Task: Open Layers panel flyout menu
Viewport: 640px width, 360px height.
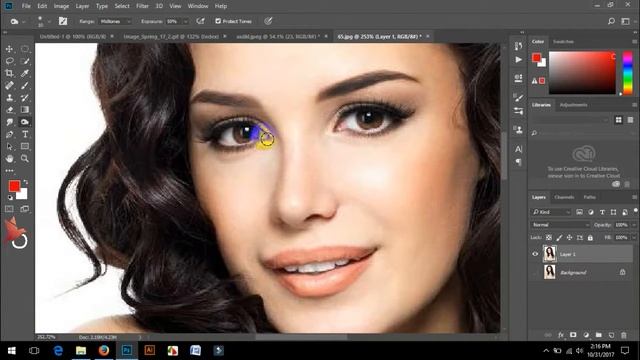Action: click(x=634, y=197)
